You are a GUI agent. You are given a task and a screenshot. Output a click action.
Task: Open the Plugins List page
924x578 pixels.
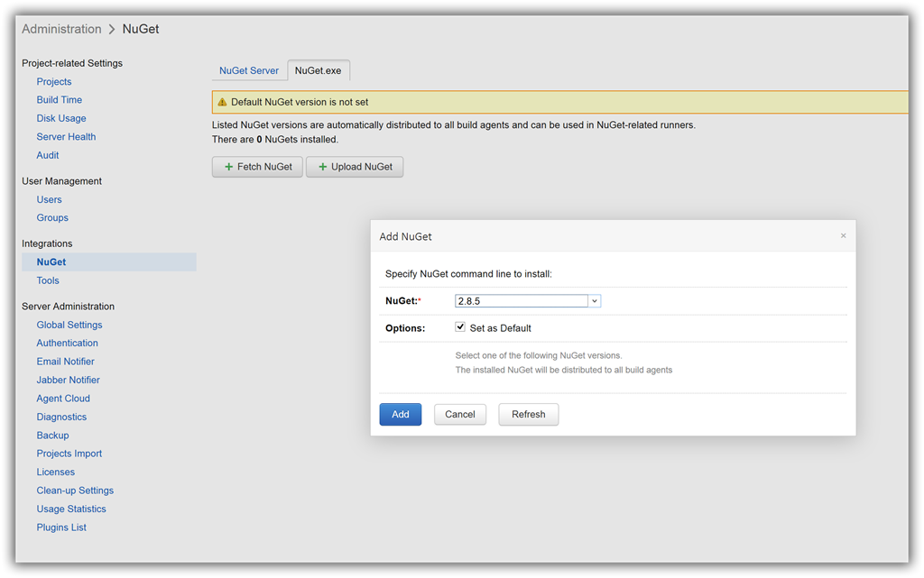pos(61,528)
